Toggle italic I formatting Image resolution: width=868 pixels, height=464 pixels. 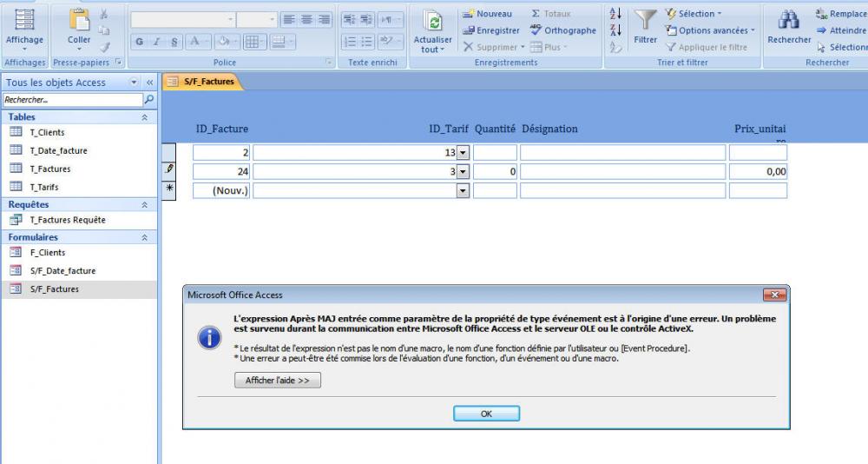[x=156, y=42]
